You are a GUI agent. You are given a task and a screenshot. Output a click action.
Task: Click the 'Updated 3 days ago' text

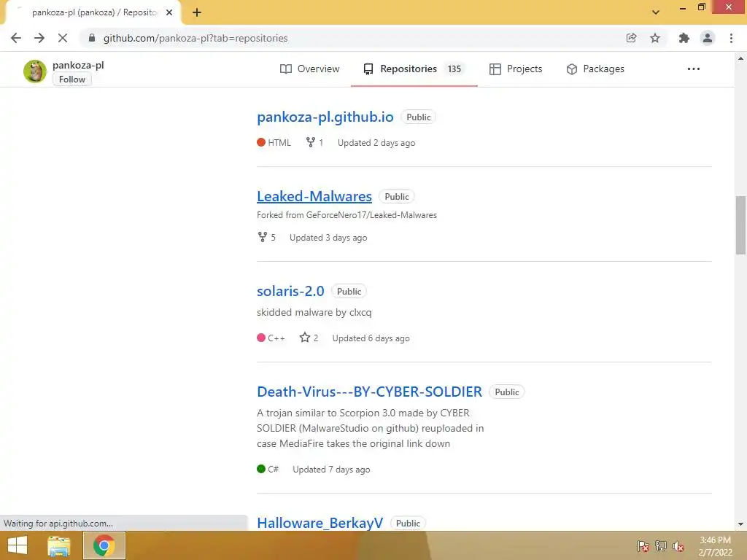(328, 238)
